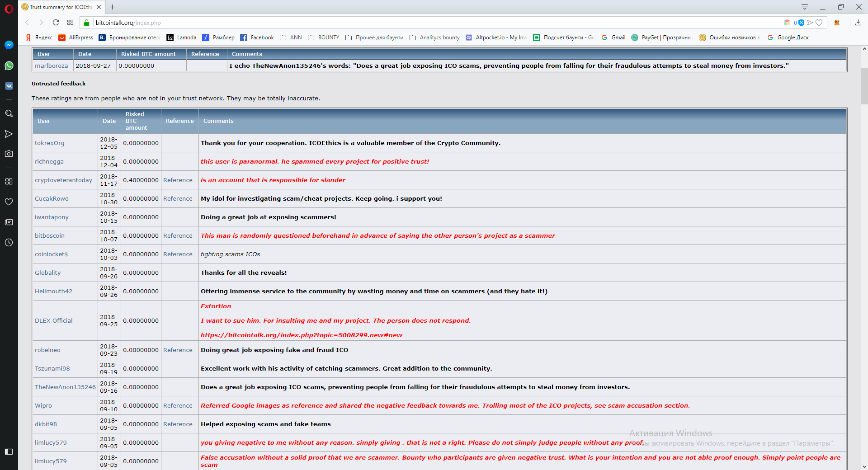
Task: Select the Trust summary for ICOEthics tab
Action: pos(61,7)
